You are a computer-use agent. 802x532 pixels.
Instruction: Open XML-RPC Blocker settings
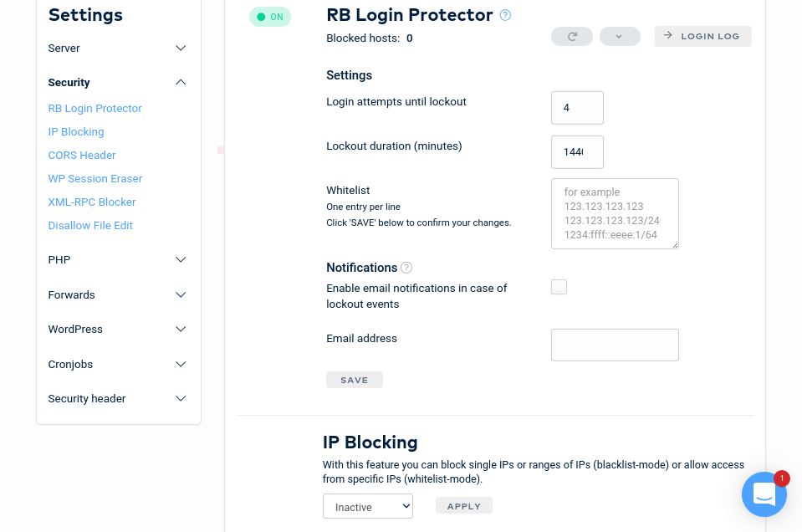tap(92, 202)
